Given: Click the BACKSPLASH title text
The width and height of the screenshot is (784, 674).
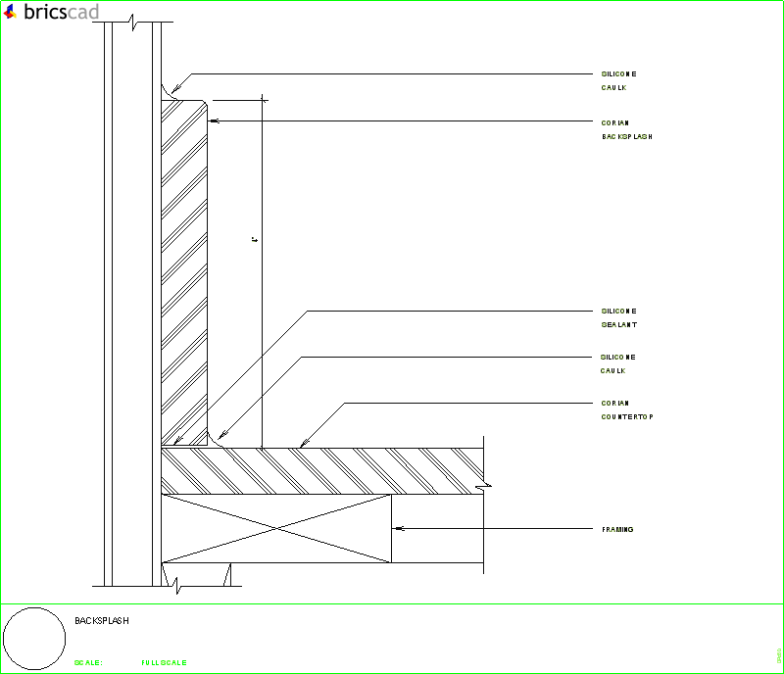Looking at the screenshot, I should point(102,621).
